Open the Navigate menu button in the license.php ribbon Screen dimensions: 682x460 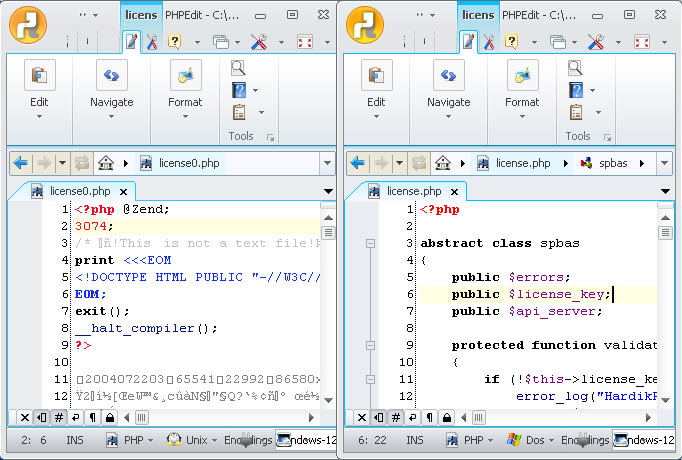click(x=449, y=90)
